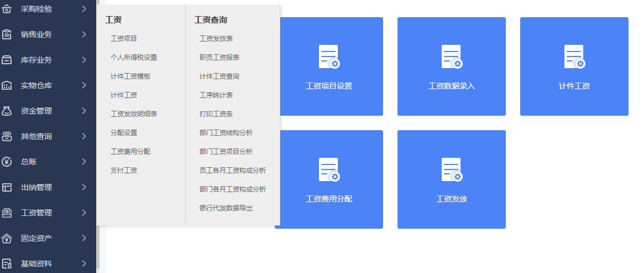Select 工资发放表 under 工资查询

[216, 39]
